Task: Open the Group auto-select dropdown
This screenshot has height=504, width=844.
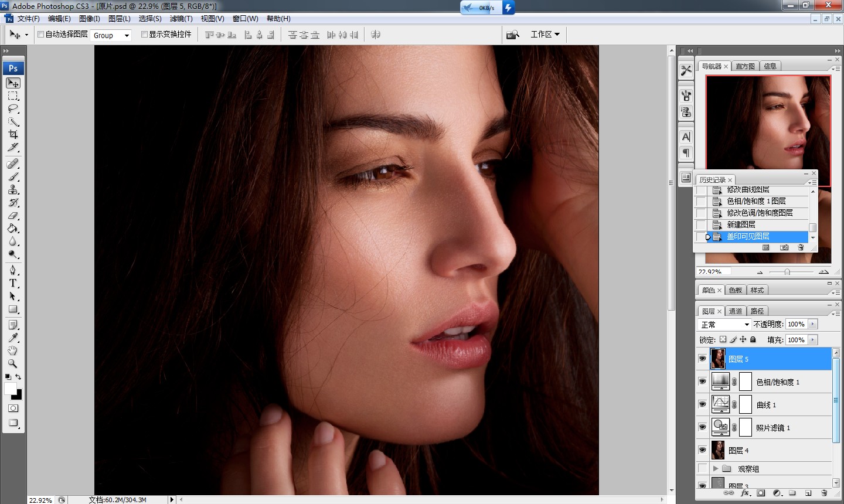Action: [x=111, y=35]
